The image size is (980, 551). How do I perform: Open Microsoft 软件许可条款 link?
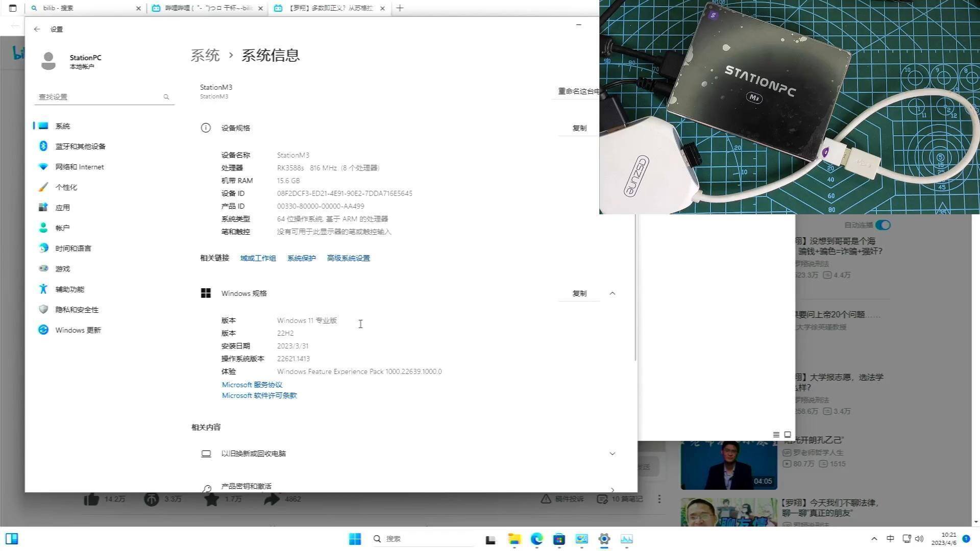point(259,395)
